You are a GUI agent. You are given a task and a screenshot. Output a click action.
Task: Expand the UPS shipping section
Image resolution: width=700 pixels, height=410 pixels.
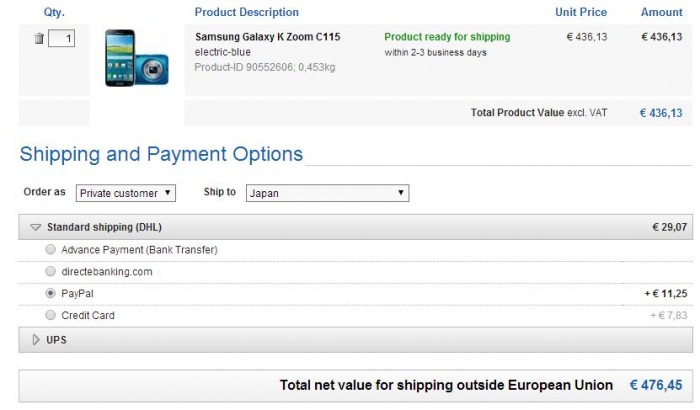[x=36, y=340]
